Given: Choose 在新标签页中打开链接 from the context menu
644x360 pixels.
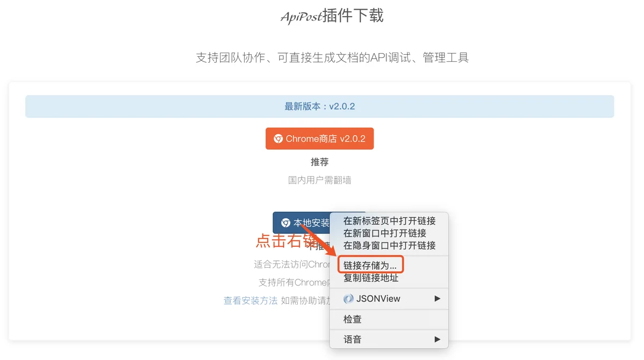Looking at the screenshot, I should coord(389,221).
